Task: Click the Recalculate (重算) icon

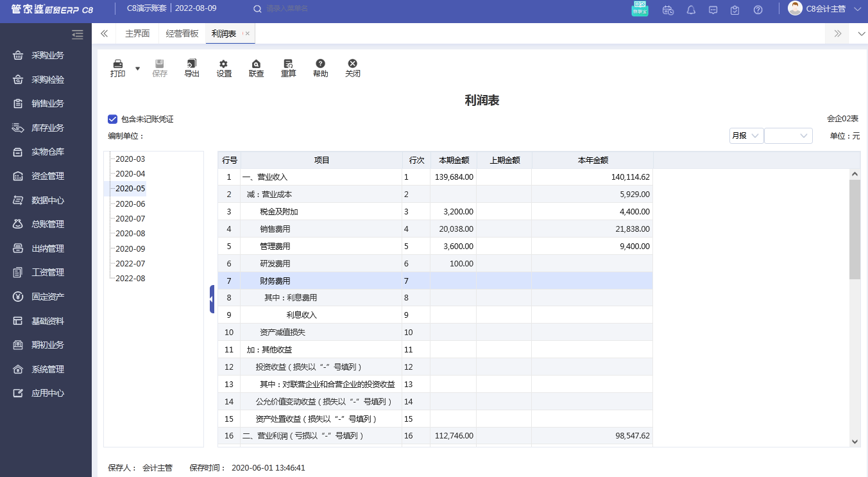Action: pyautogui.click(x=288, y=64)
